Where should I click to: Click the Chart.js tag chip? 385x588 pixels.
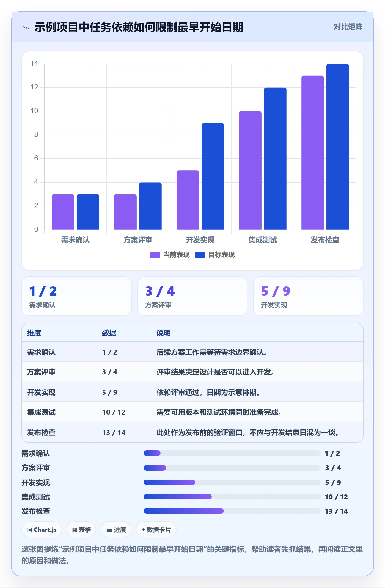point(42,530)
